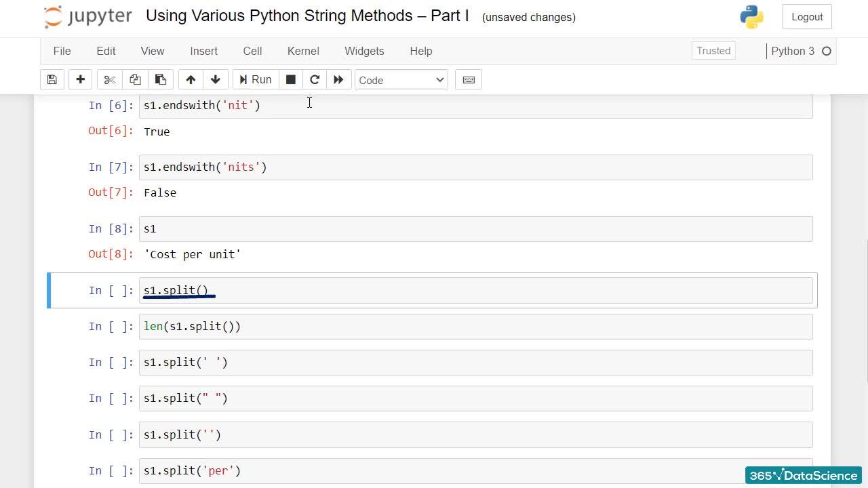Image resolution: width=868 pixels, height=488 pixels.
Task: Click the kernel idle circle indicator
Action: click(827, 51)
